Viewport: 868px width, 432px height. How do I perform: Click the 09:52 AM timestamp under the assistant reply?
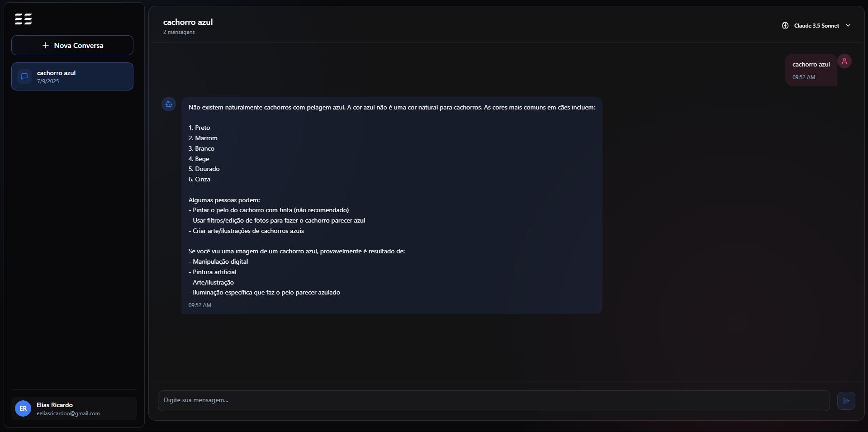[200, 305]
